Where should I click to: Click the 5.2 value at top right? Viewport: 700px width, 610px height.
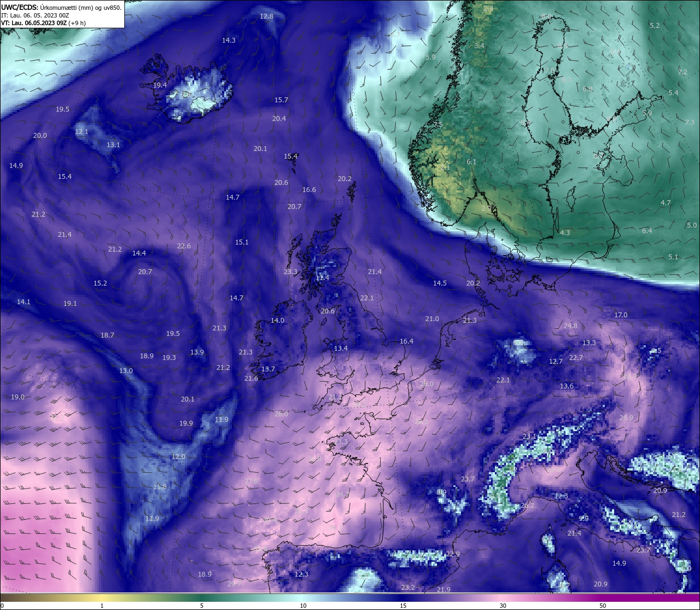(655, 26)
